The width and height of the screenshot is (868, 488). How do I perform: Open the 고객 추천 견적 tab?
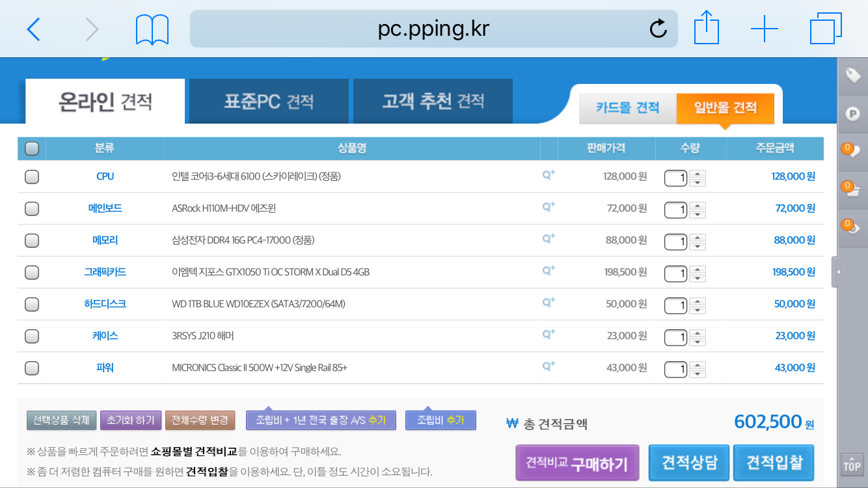(x=433, y=102)
